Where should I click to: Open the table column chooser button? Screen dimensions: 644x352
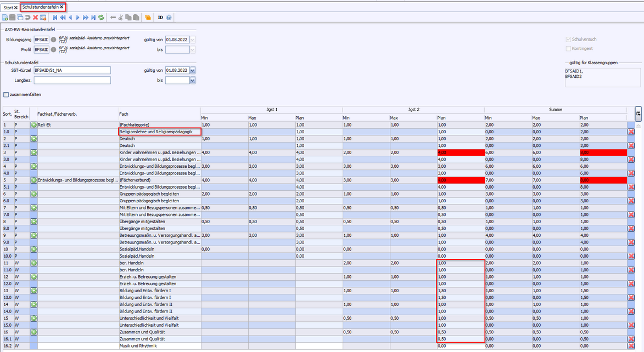638,113
